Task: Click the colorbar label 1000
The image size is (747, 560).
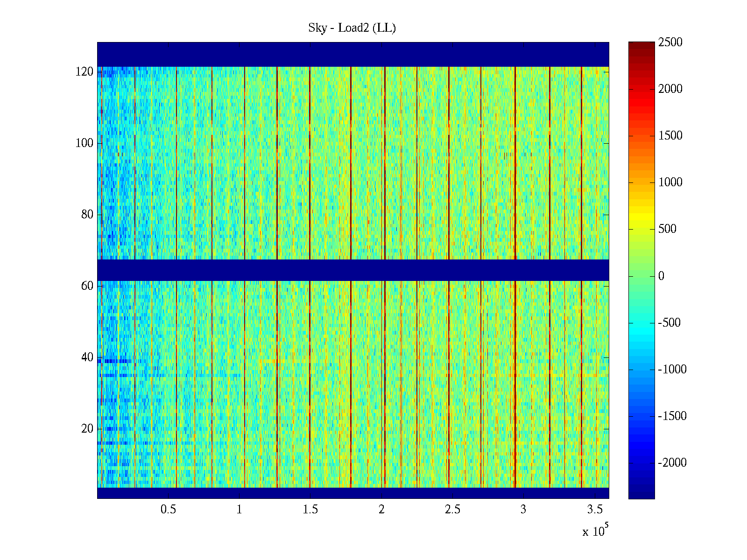Action: click(670, 182)
